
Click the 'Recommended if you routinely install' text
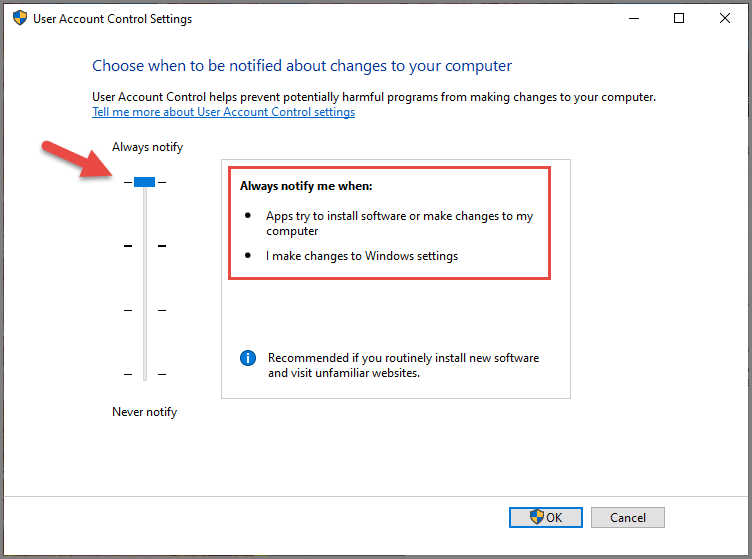tap(403, 365)
